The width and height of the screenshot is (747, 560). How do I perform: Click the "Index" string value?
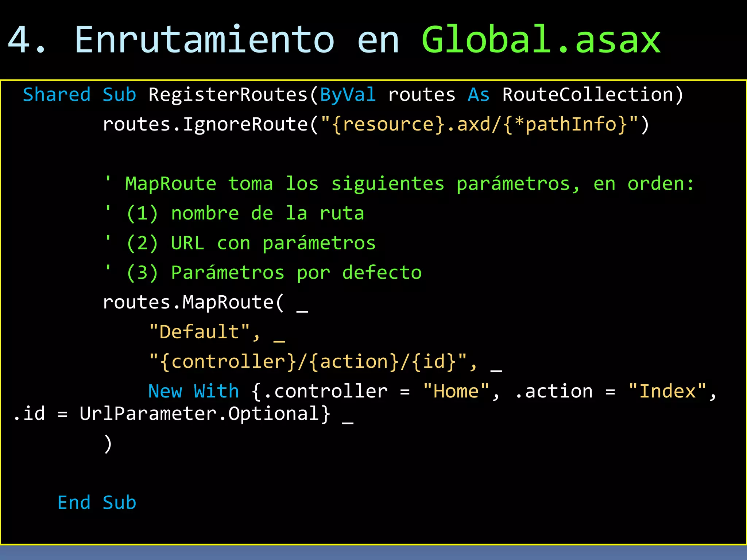[x=667, y=391]
